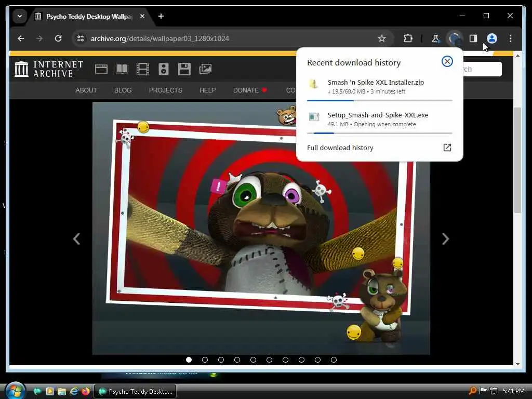Click the Psycho Teddy wallpaper image
532x399 pixels.
click(x=261, y=228)
